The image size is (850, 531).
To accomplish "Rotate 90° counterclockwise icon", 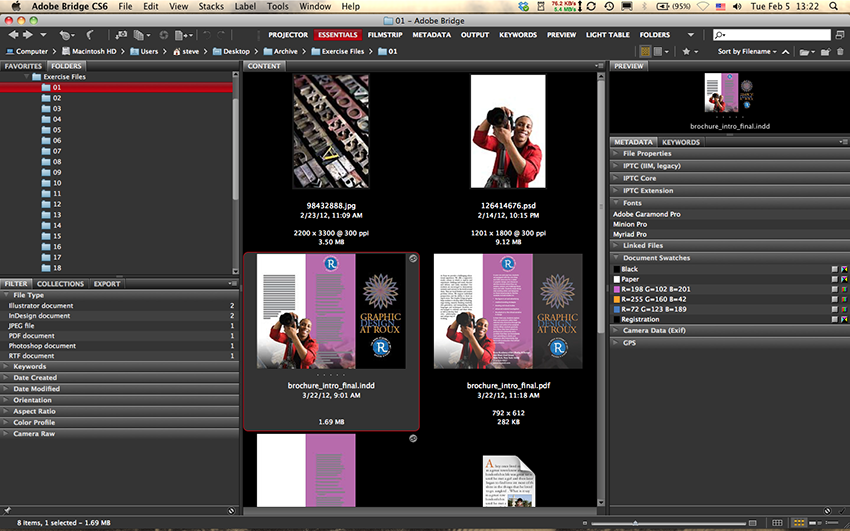I will click(207, 35).
